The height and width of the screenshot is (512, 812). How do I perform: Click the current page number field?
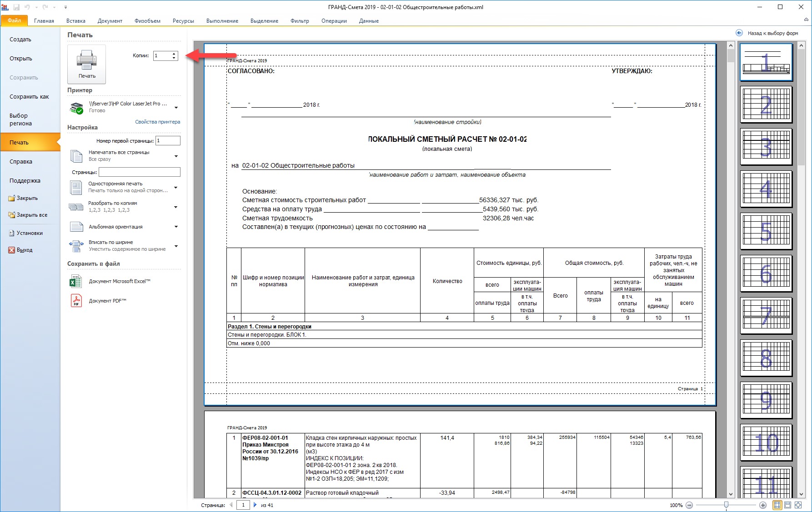243,505
